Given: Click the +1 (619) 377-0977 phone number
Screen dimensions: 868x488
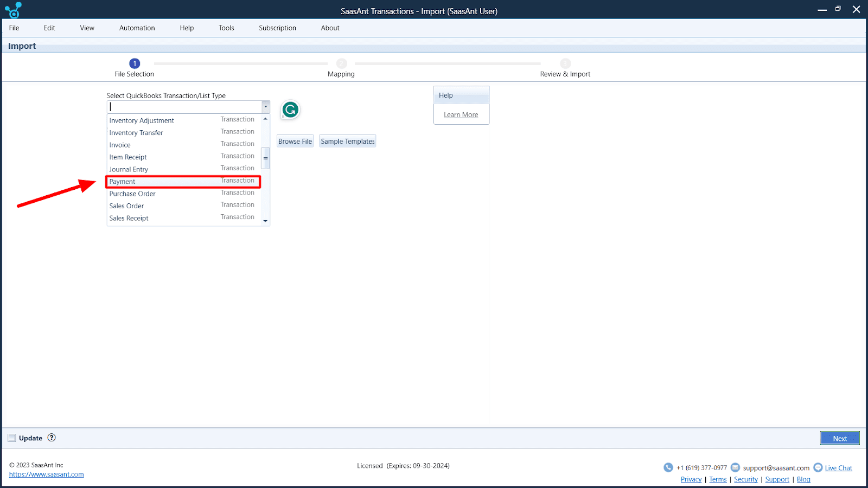Looking at the screenshot, I should pos(701,468).
